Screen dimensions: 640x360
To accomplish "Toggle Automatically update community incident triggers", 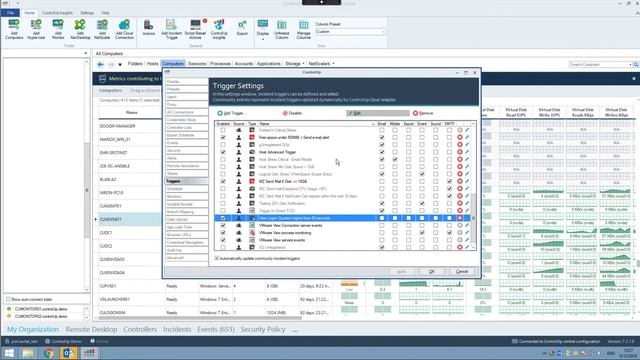I will [217, 258].
